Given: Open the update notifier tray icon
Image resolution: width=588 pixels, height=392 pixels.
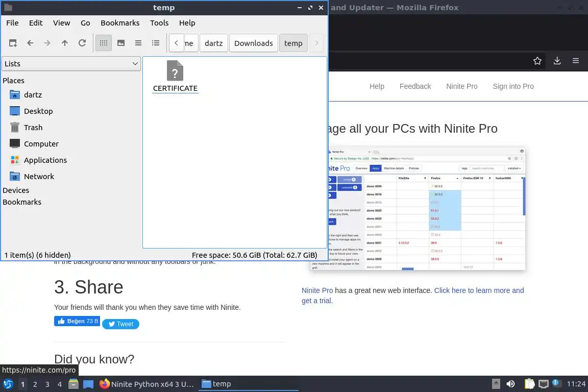Looking at the screenshot, I should point(557,383).
